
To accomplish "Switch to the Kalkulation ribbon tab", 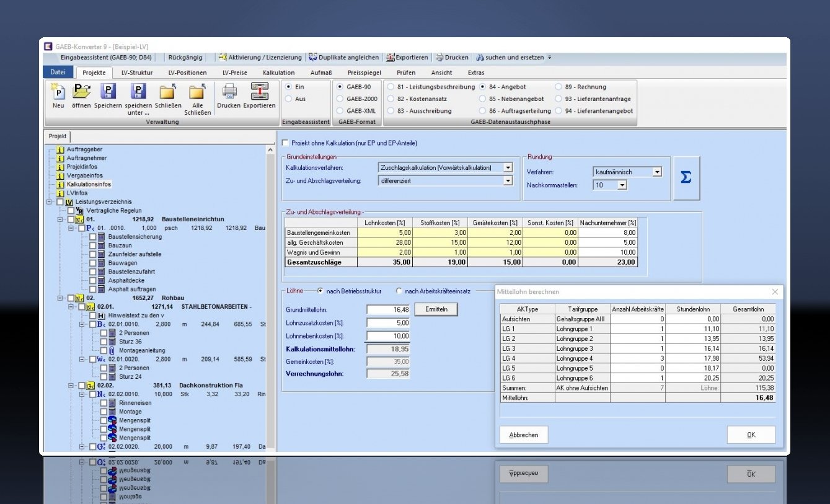I will [278, 73].
